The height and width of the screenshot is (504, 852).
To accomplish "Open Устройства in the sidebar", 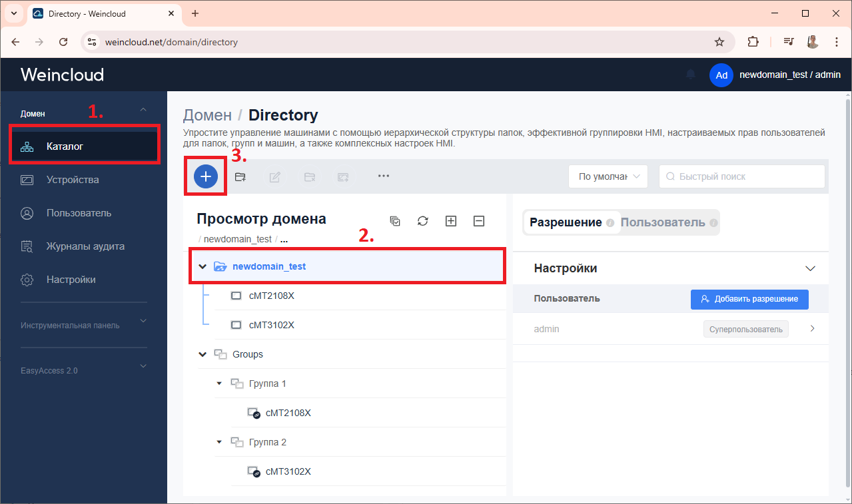I will click(x=73, y=180).
